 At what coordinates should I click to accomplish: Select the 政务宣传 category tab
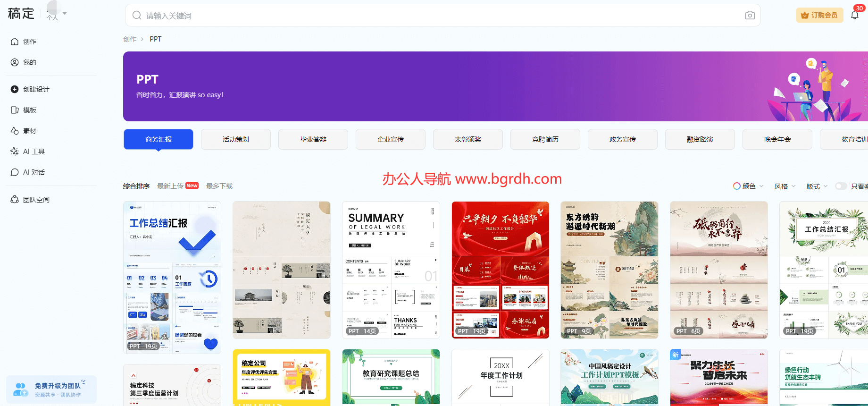click(623, 139)
